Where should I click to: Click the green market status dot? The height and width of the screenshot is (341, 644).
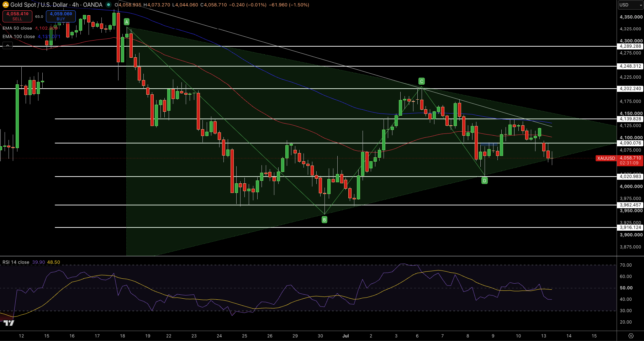(109, 5)
